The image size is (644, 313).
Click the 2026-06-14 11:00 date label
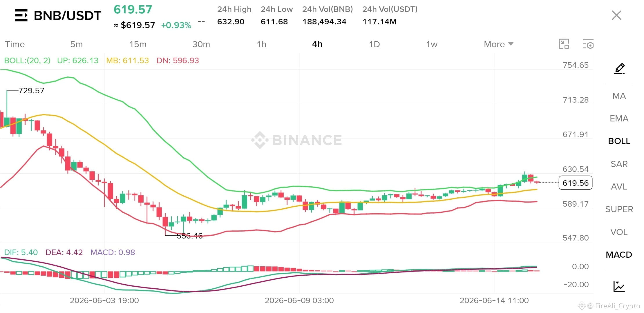pyautogui.click(x=494, y=301)
